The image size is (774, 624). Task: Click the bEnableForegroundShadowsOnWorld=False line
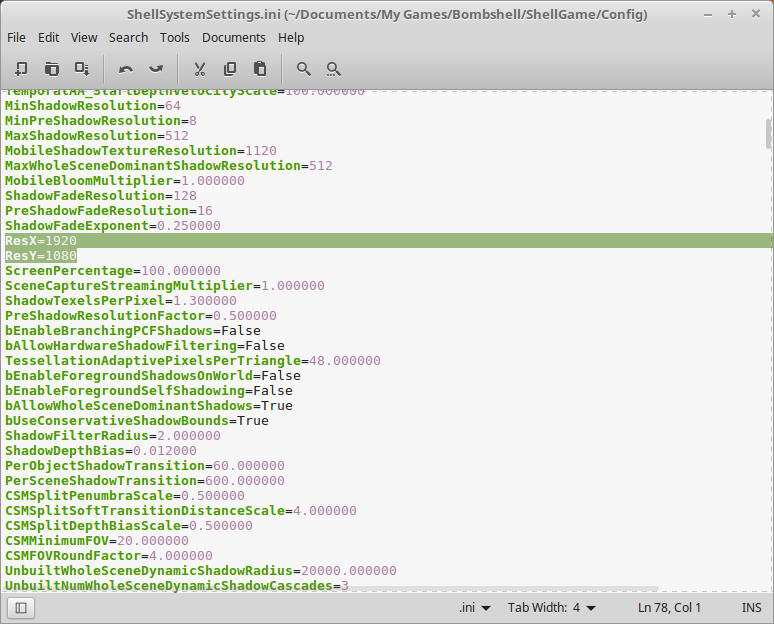coord(153,376)
